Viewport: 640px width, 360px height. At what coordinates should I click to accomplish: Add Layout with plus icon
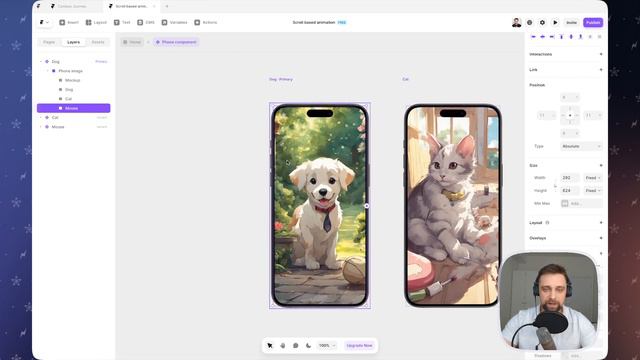pos(601,223)
